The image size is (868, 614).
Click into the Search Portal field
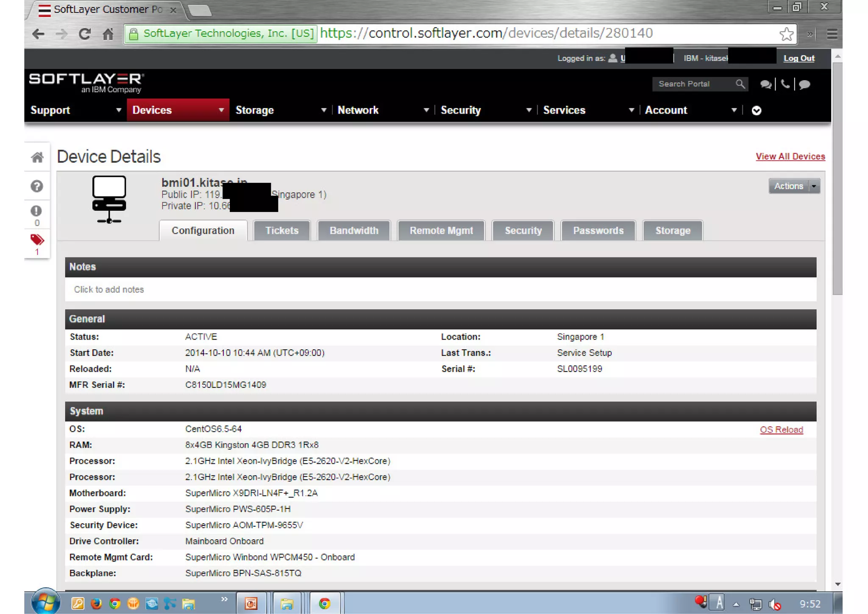tap(693, 84)
